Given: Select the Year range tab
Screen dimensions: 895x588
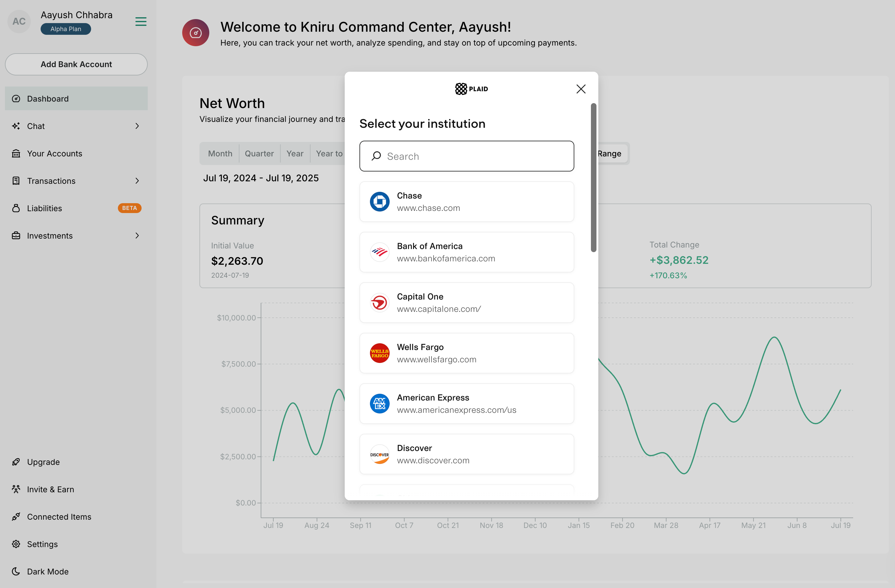Looking at the screenshot, I should tap(295, 154).
